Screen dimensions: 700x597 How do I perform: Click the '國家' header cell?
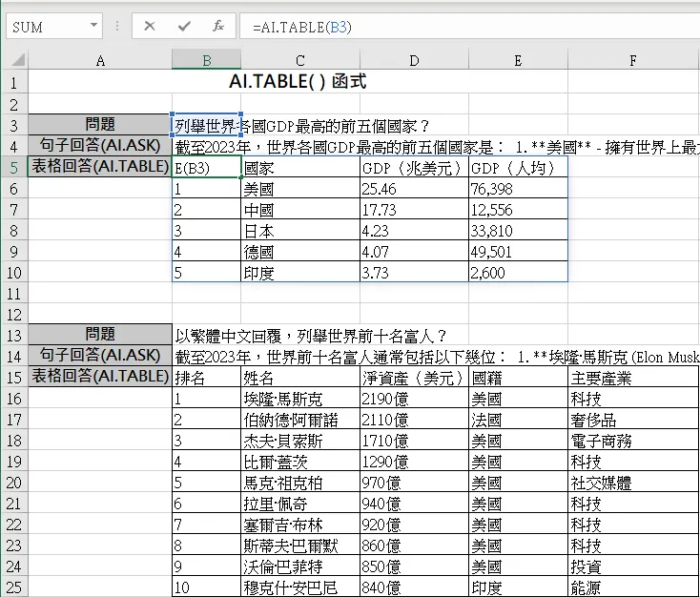pos(300,168)
